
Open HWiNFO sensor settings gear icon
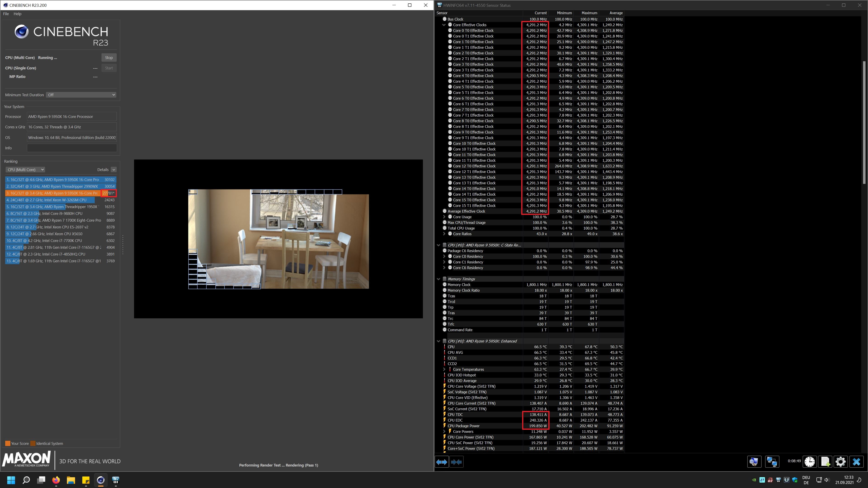pyautogui.click(x=841, y=461)
